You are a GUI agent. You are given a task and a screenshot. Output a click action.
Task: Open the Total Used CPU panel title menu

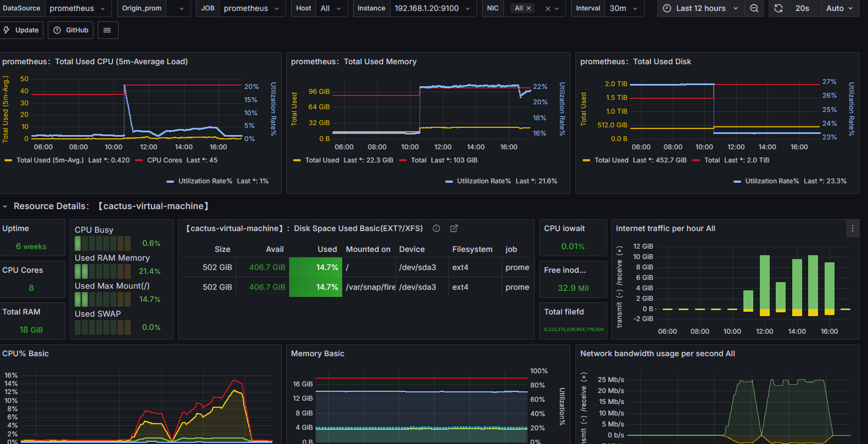click(95, 61)
